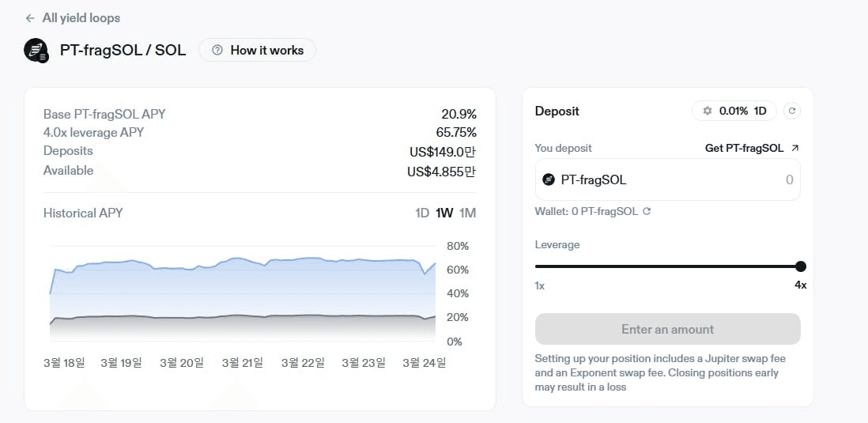The width and height of the screenshot is (868, 423).
Task: Click the You deposit label
Action: pyautogui.click(x=563, y=149)
